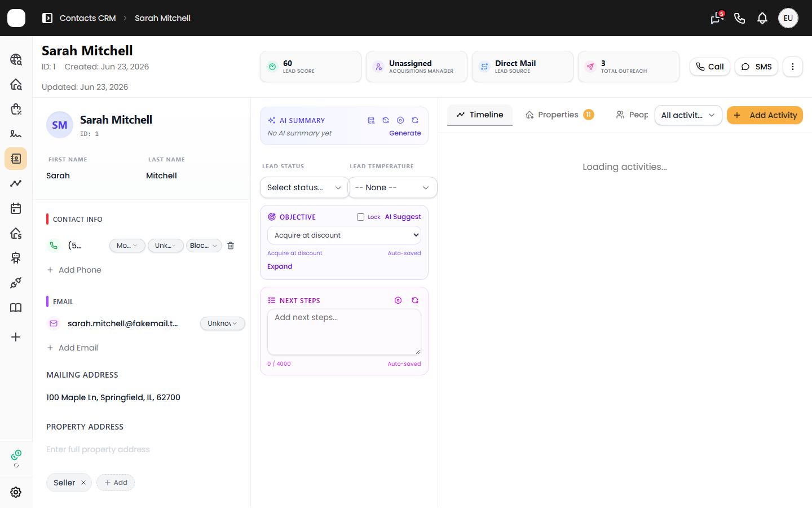This screenshot has height=508, width=812.
Task: Open the calendar icon in sidebar
Action: click(16, 208)
